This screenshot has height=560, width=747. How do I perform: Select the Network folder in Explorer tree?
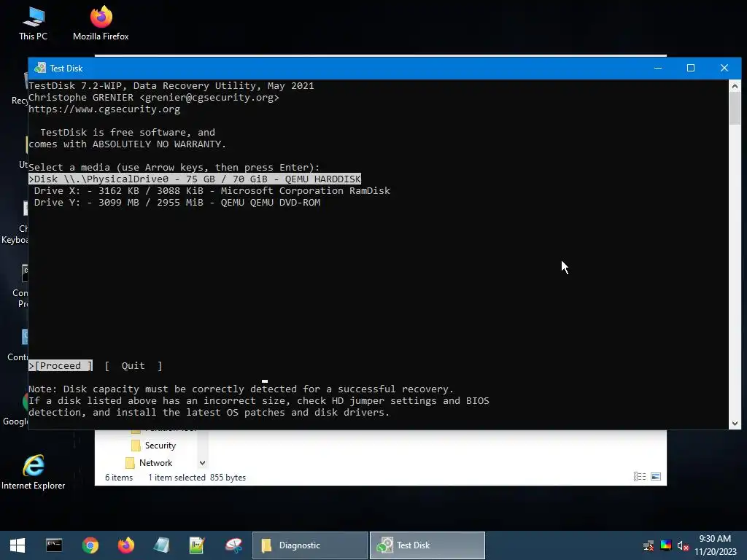[149, 463]
